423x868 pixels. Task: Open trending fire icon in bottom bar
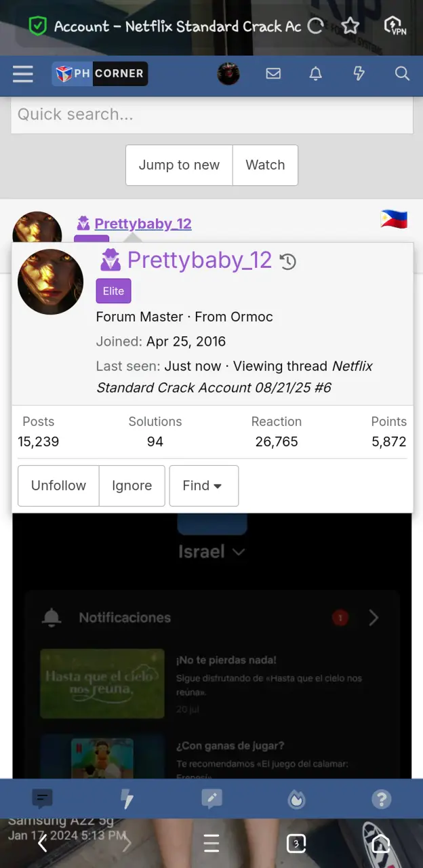coord(296,800)
